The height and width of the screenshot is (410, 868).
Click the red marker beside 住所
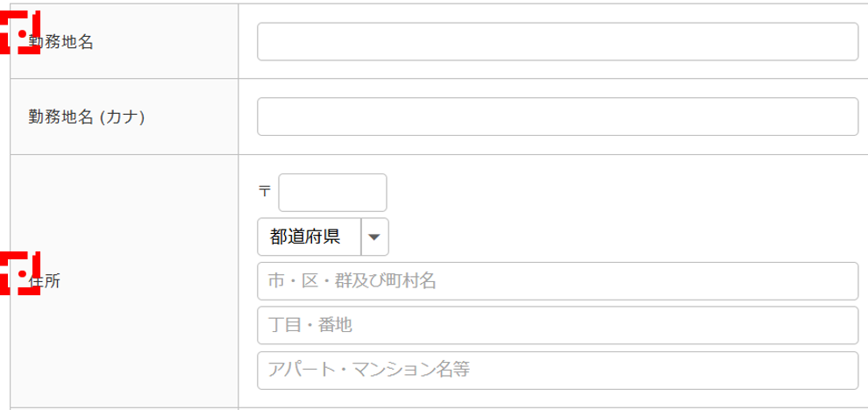tap(21, 274)
